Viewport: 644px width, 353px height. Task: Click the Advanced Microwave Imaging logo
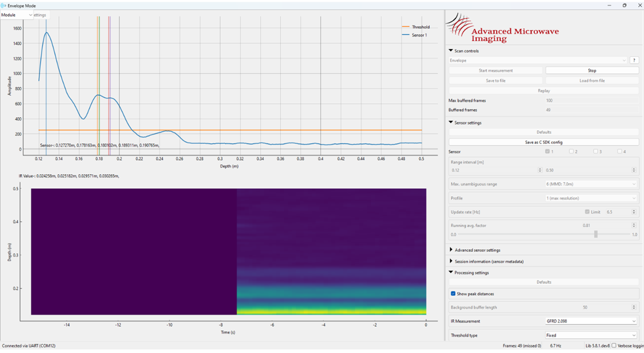pyautogui.click(x=502, y=28)
